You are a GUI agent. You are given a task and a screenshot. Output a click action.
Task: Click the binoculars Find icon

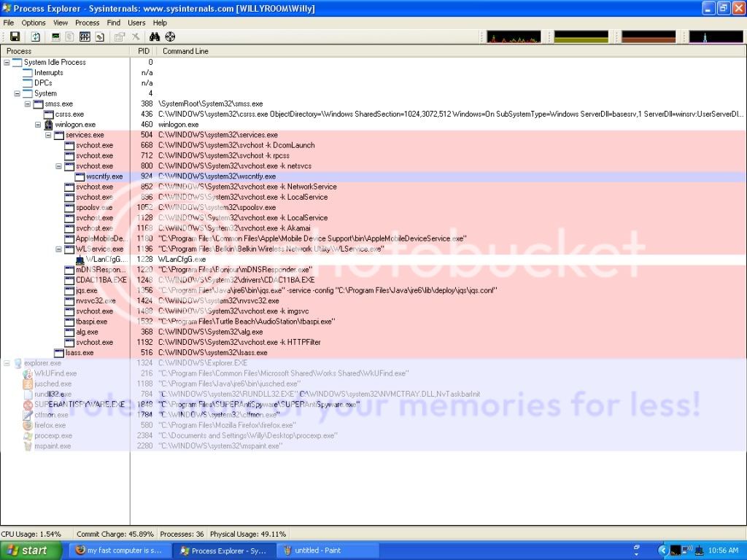tap(155, 36)
